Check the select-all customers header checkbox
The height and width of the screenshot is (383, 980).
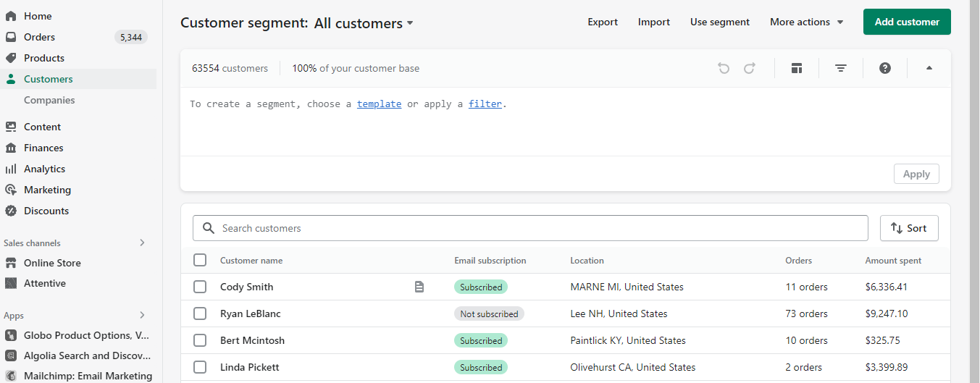200,260
